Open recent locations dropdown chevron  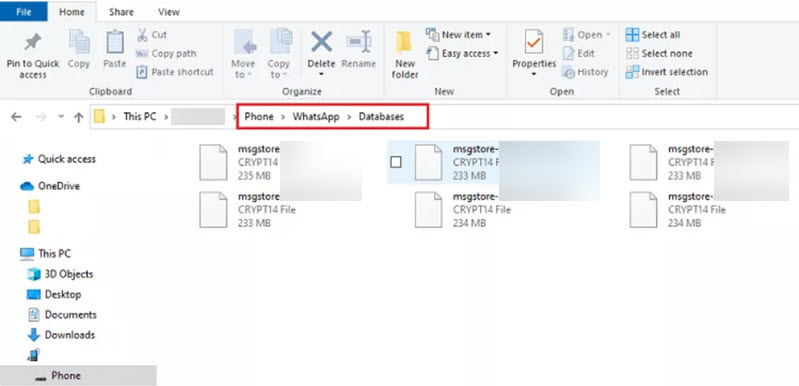[x=61, y=117]
